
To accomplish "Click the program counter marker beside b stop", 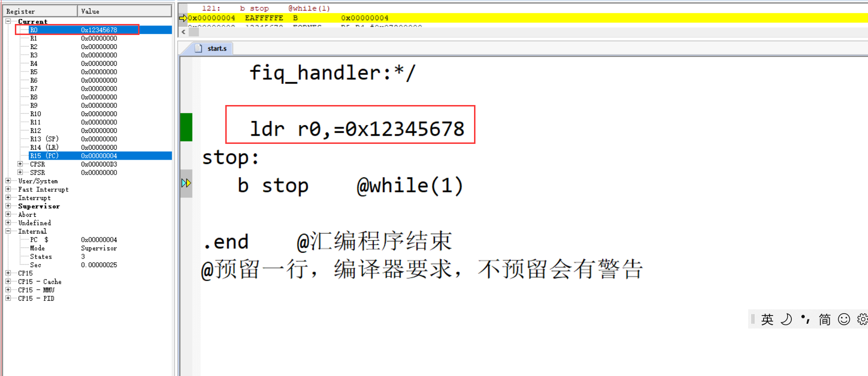I will click(x=186, y=183).
